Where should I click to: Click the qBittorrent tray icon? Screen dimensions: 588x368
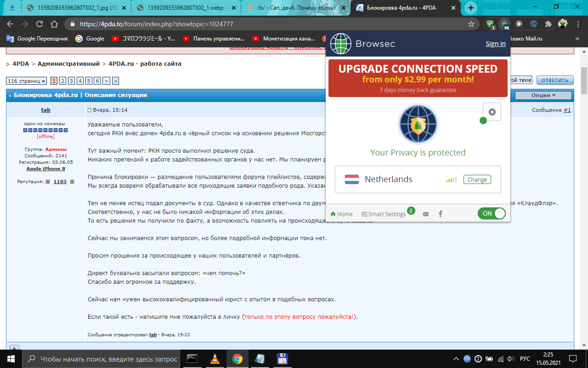[467, 359]
